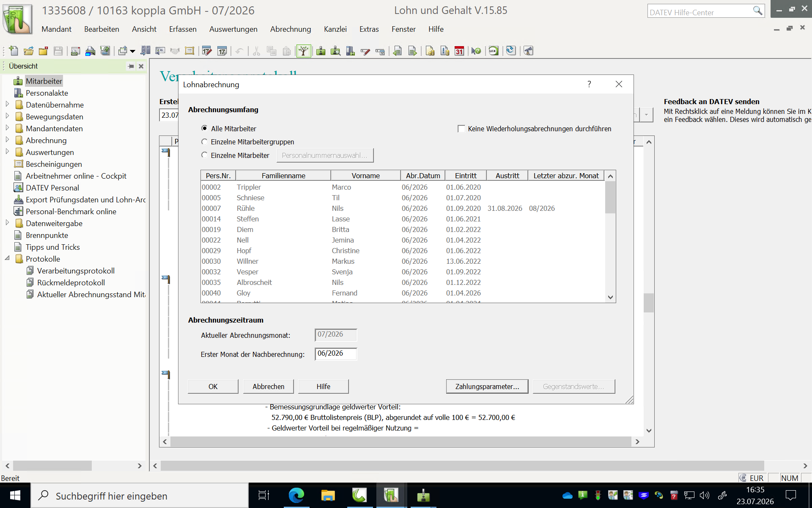
Task: Open the Auswertungen menu in menu bar
Action: point(233,29)
